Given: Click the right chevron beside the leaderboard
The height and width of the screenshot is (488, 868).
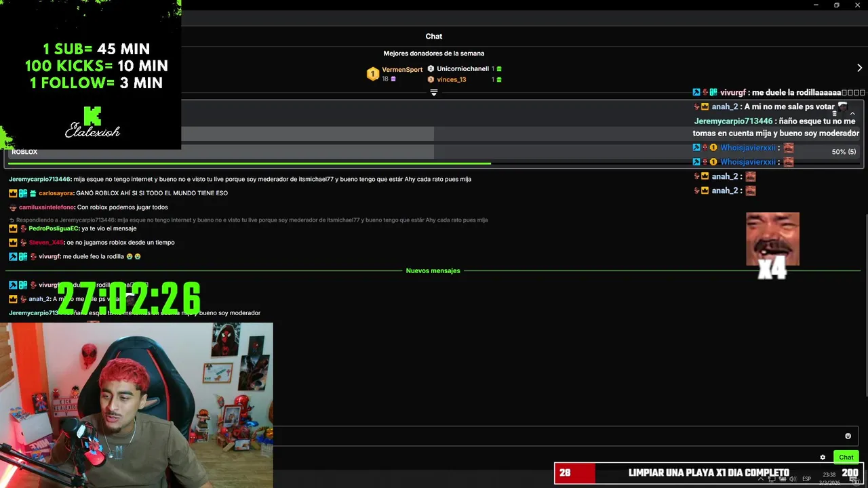Looking at the screenshot, I should coord(859,68).
